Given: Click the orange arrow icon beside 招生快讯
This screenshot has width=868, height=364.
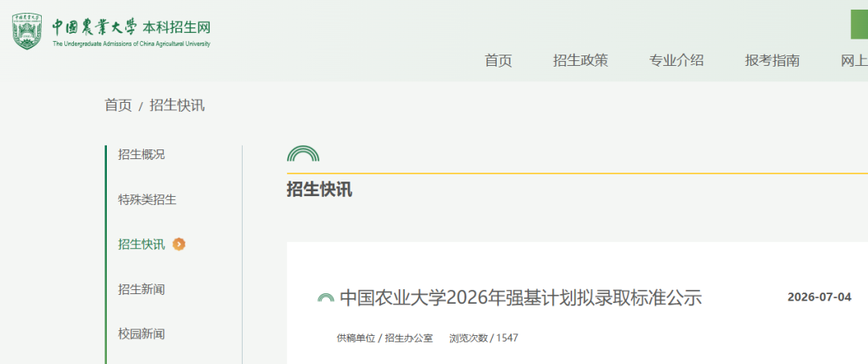Looking at the screenshot, I should [178, 244].
